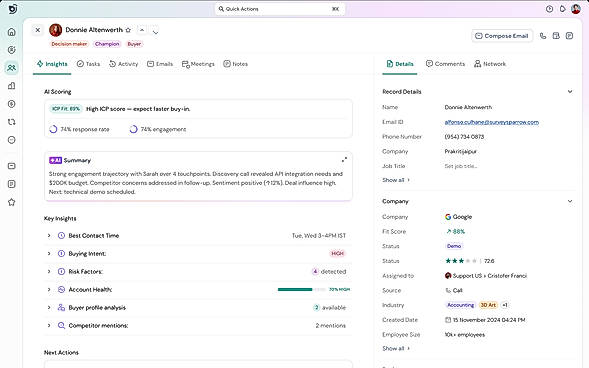This screenshot has width=589, height=368.
Task: Click the 74% response rate indicator
Action: (x=79, y=129)
